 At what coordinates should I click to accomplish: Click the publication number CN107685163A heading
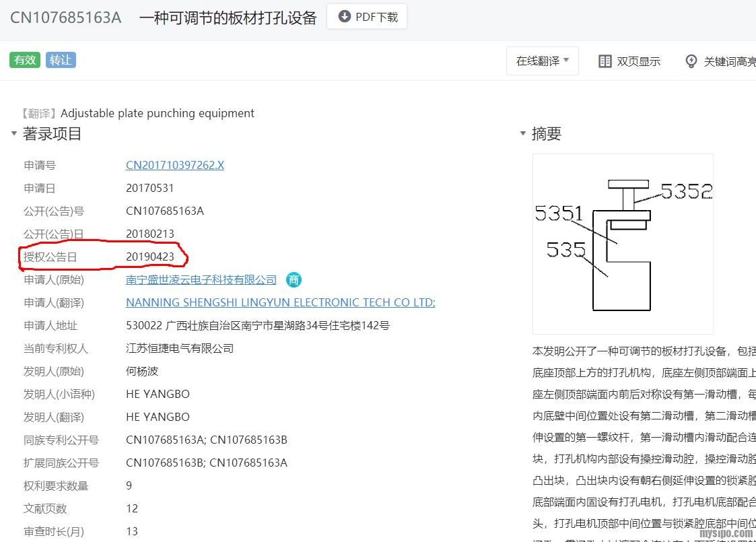pos(65,18)
